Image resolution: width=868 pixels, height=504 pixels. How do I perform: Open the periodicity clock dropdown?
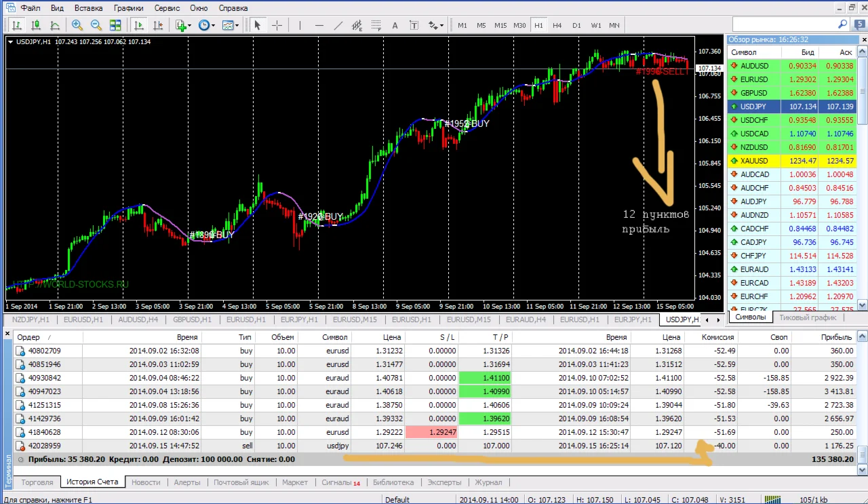coord(206,25)
